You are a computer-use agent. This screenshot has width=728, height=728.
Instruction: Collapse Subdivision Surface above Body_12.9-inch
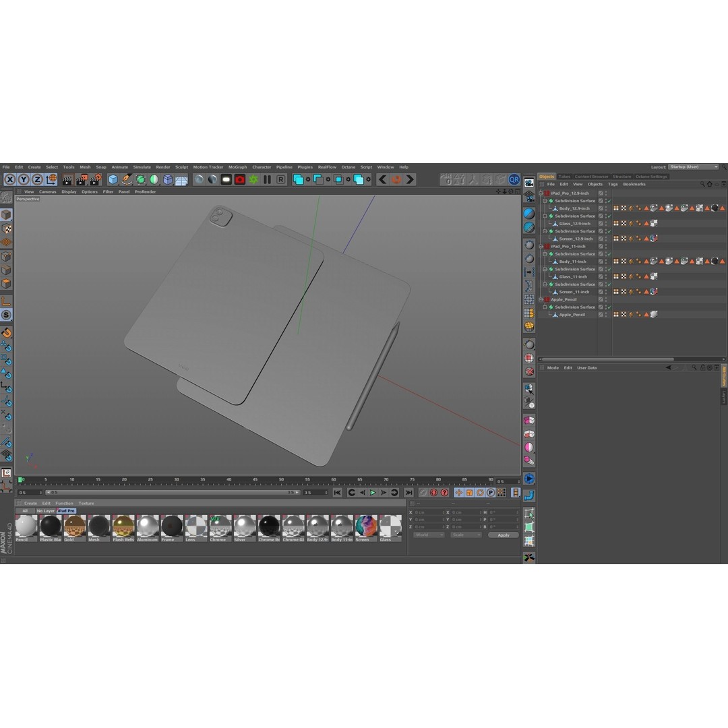coord(545,201)
